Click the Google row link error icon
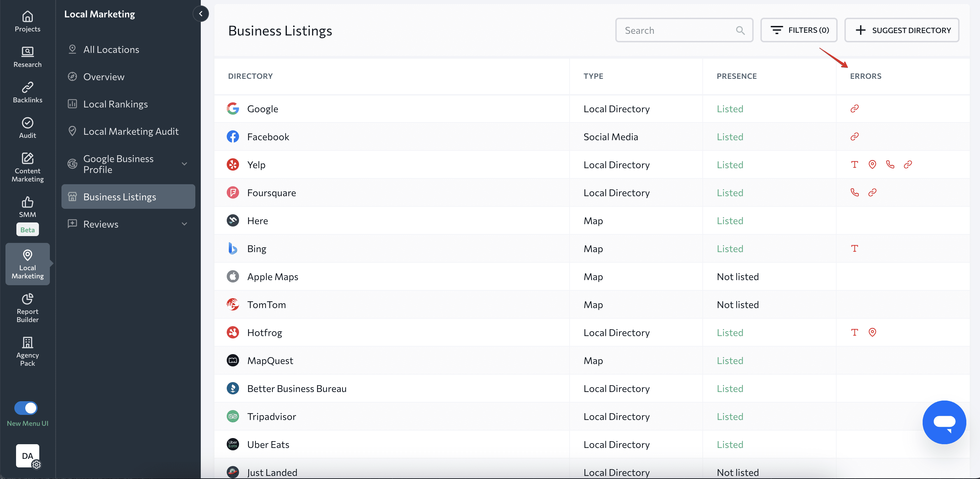 point(854,109)
